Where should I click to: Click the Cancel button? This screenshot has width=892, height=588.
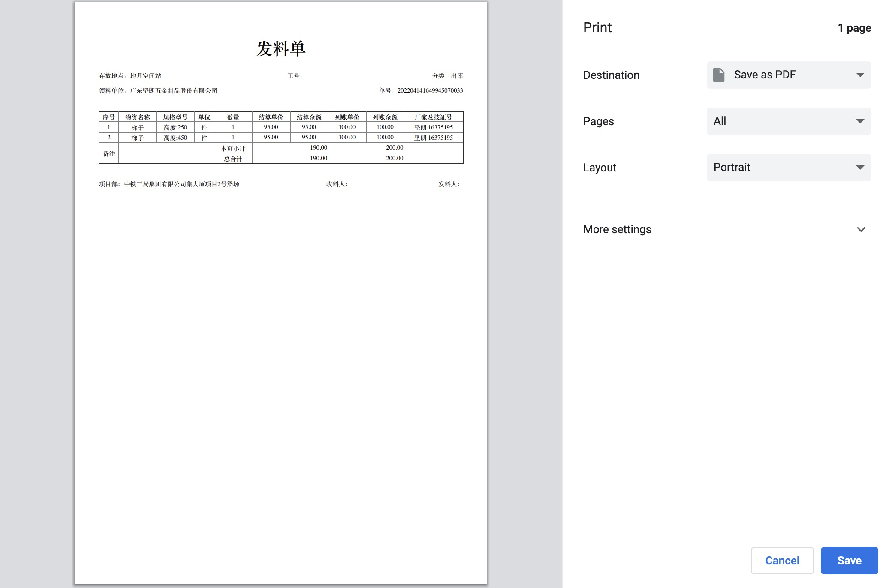(782, 561)
